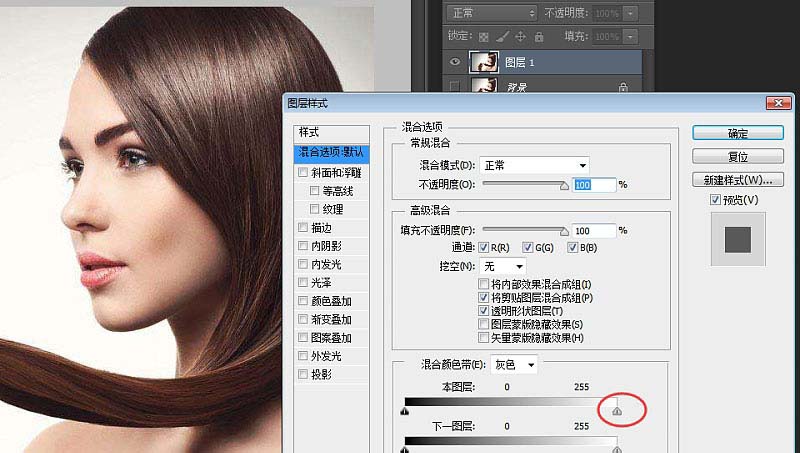Toggle 将内部效果混合成组(I) checkbox
Image resolution: width=800 pixels, height=453 pixels.
coord(484,284)
